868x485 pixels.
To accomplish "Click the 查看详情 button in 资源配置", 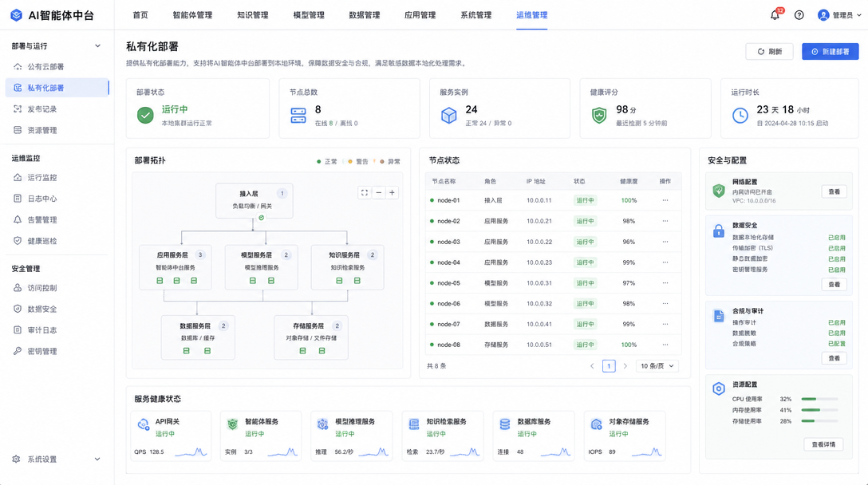I will (823, 444).
